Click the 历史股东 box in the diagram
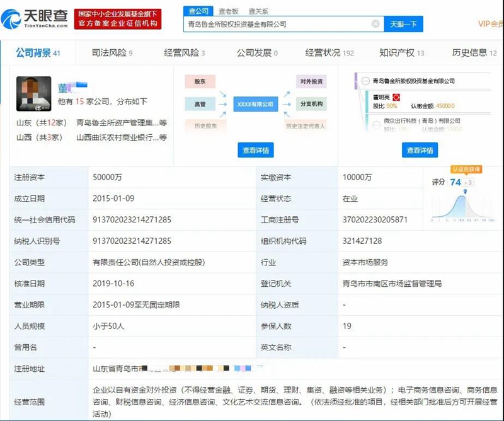 pos(206,126)
